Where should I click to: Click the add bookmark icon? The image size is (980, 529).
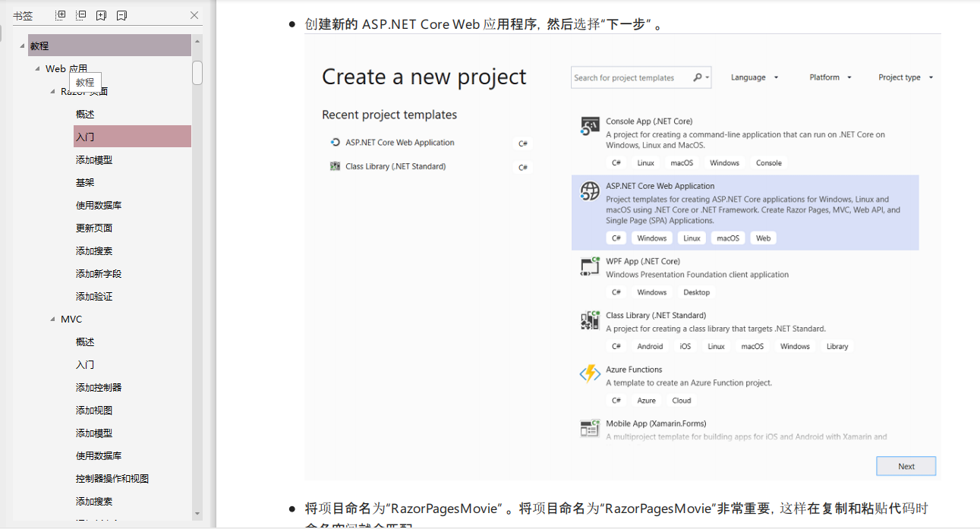(x=101, y=15)
